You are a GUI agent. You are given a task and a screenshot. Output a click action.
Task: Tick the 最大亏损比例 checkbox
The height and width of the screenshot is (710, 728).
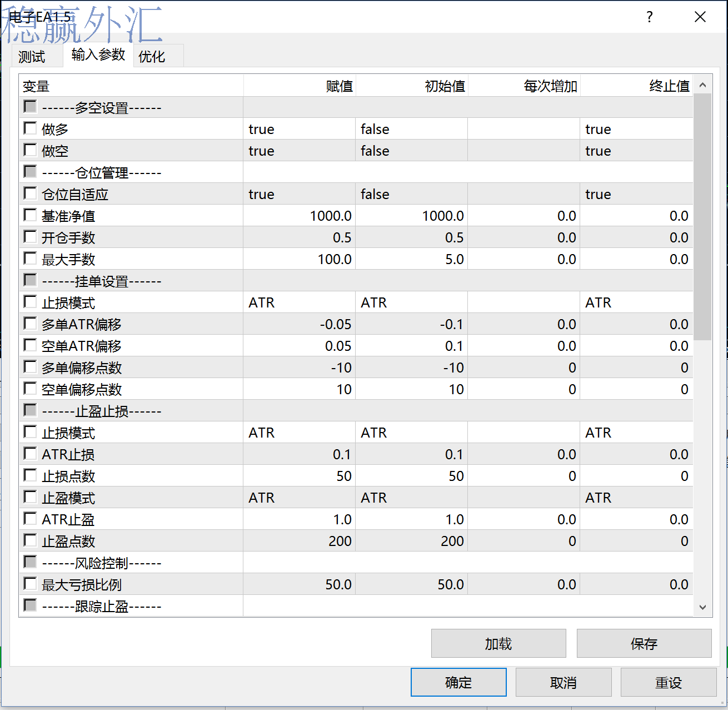pyautogui.click(x=30, y=584)
